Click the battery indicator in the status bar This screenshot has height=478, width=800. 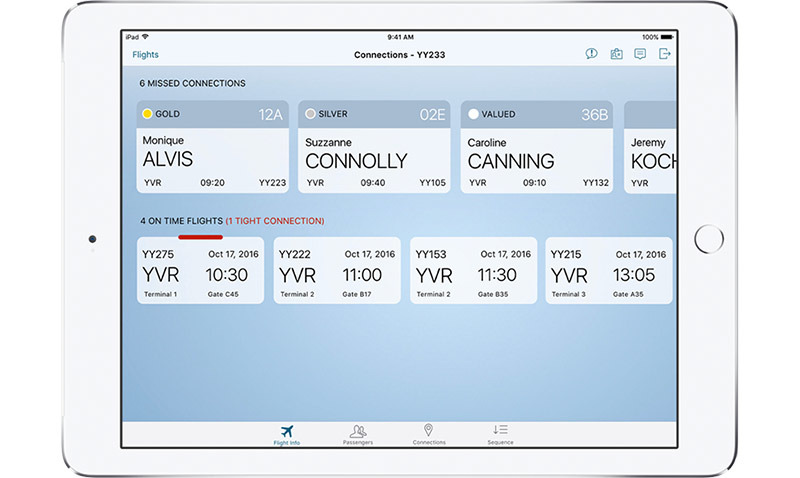coord(667,37)
